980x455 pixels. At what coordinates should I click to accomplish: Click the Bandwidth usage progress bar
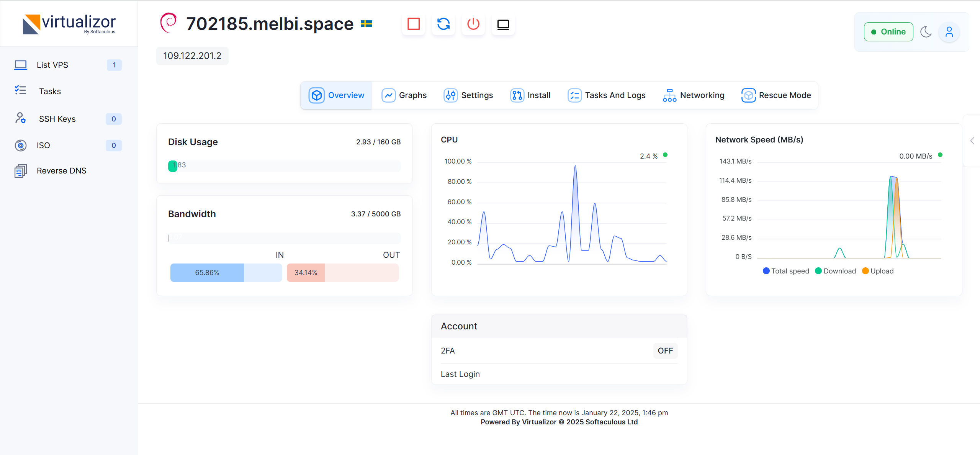[x=285, y=238]
